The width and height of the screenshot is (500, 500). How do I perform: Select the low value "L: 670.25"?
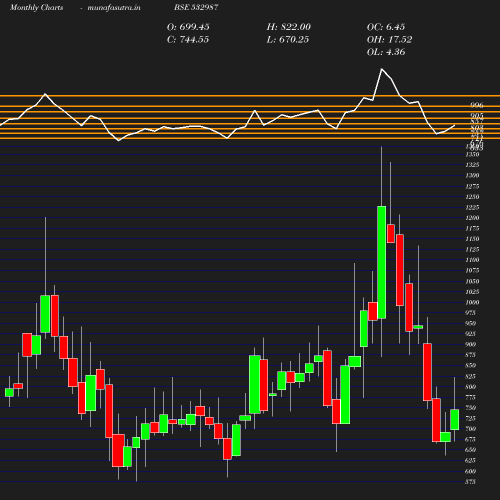coord(288,40)
